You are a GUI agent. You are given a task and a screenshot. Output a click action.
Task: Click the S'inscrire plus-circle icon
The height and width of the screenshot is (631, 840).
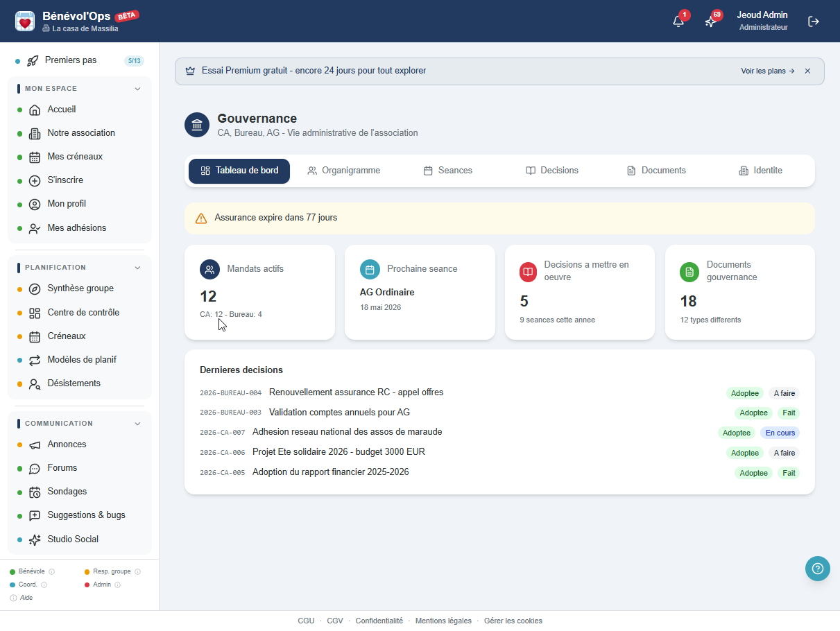click(x=35, y=181)
